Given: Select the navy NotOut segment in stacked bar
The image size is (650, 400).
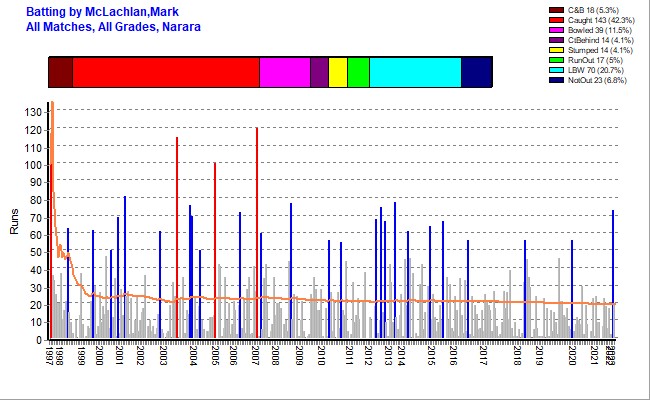Looking at the screenshot, I should point(476,73).
